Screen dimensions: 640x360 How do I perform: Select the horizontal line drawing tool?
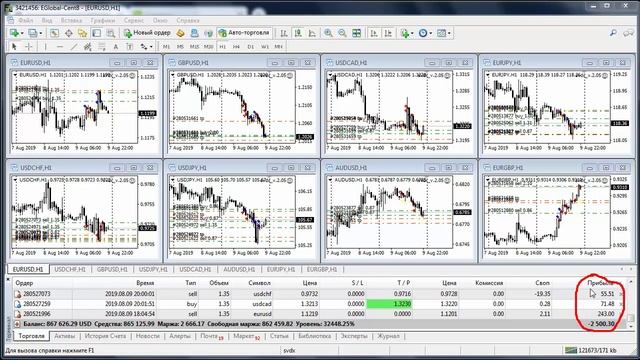(x=60, y=47)
